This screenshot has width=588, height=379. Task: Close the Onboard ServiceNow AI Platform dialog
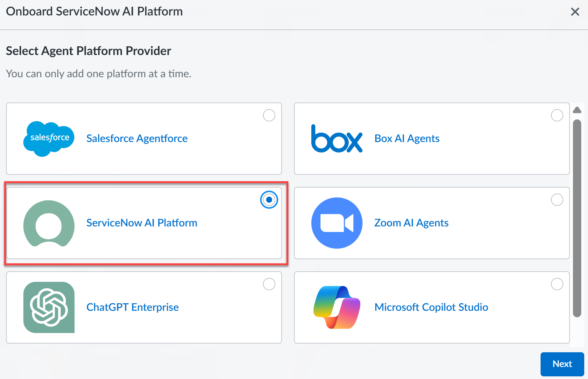tap(575, 12)
